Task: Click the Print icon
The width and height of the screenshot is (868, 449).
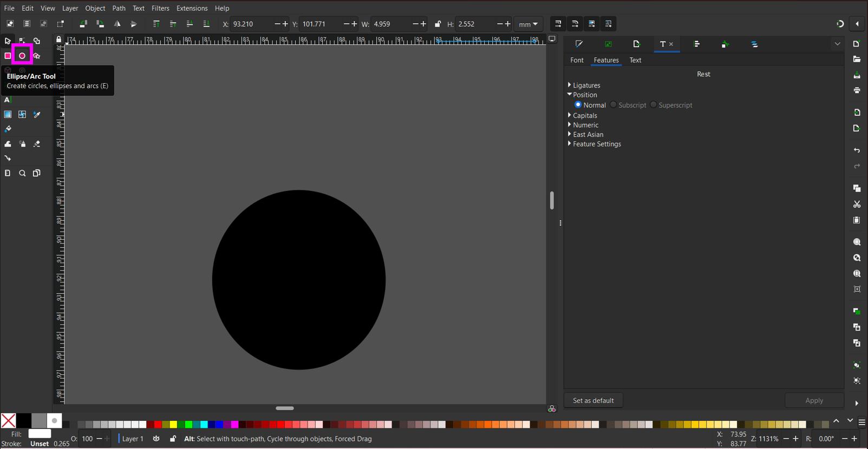Action: point(857,90)
